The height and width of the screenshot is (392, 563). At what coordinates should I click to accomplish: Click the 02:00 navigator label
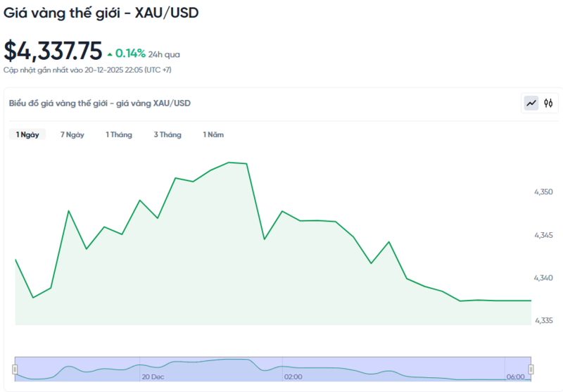pyautogui.click(x=293, y=377)
